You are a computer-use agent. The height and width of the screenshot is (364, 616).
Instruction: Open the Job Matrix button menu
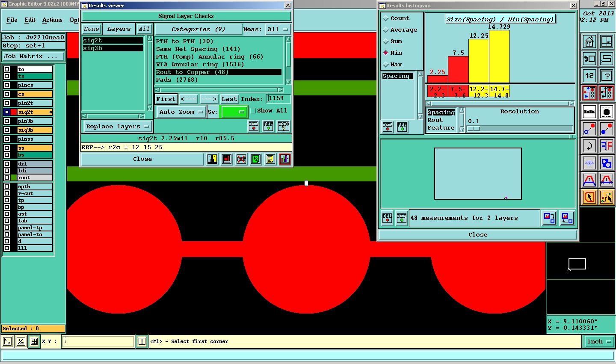(33, 56)
